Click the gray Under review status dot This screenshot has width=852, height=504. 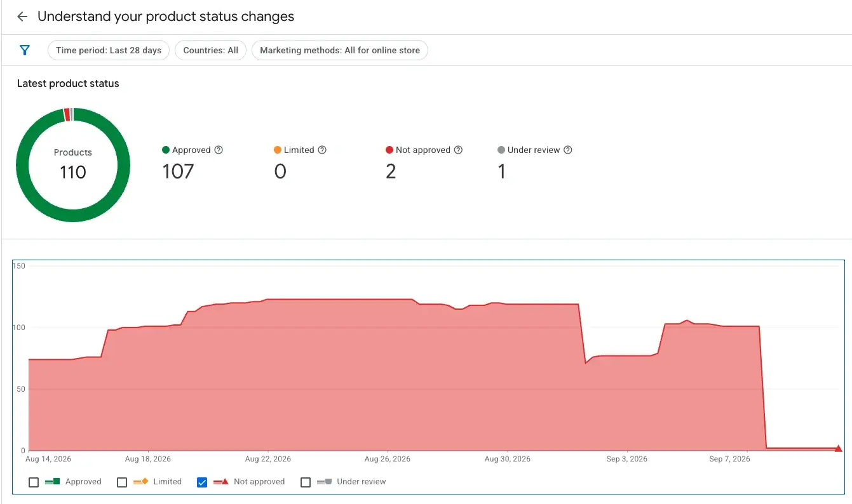click(501, 150)
